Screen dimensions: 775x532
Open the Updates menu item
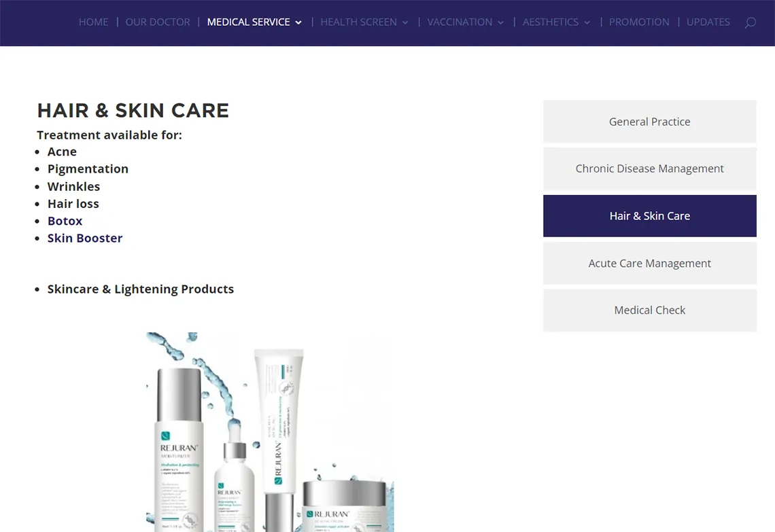coord(708,22)
